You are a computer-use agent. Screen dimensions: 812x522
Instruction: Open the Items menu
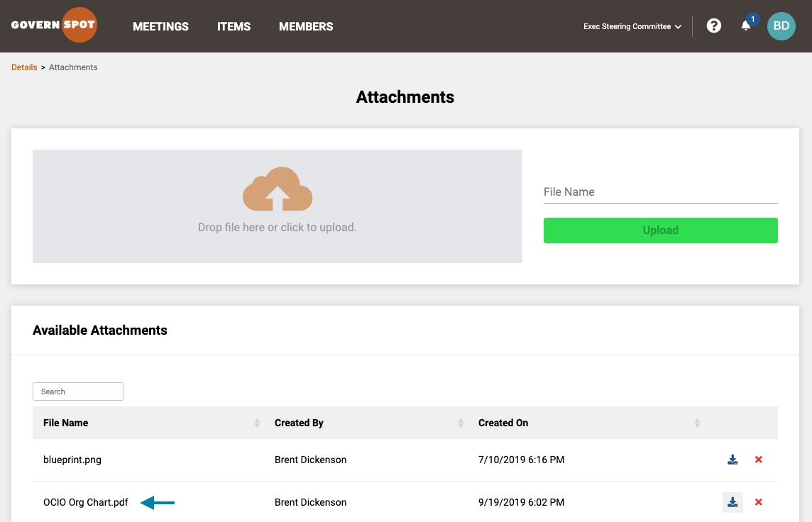(x=234, y=26)
